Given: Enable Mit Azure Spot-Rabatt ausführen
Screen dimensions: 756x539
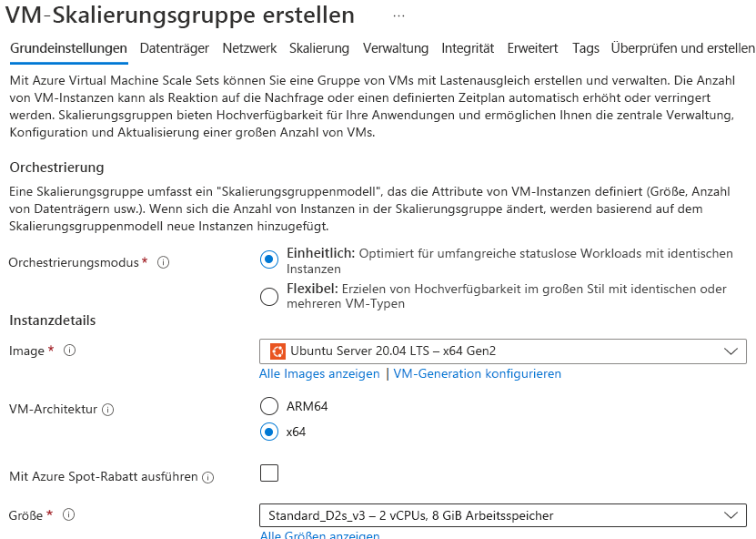Looking at the screenshot, I should click(269, 474).
